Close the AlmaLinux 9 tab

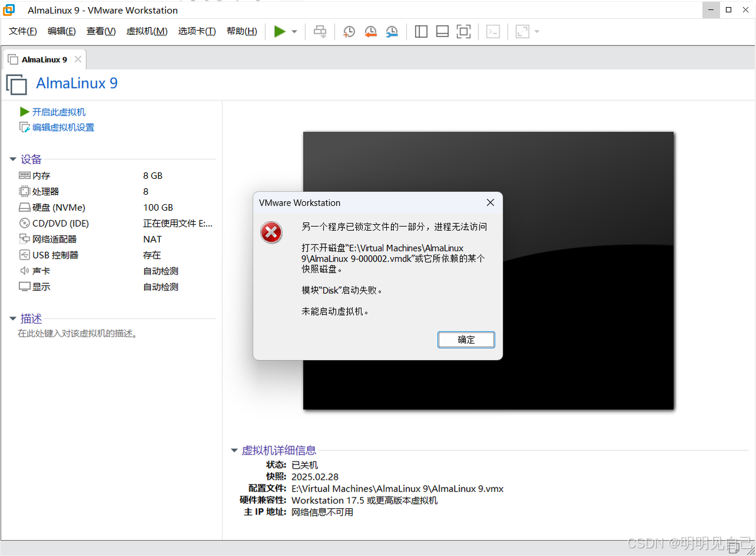click(x=78, y=60)
